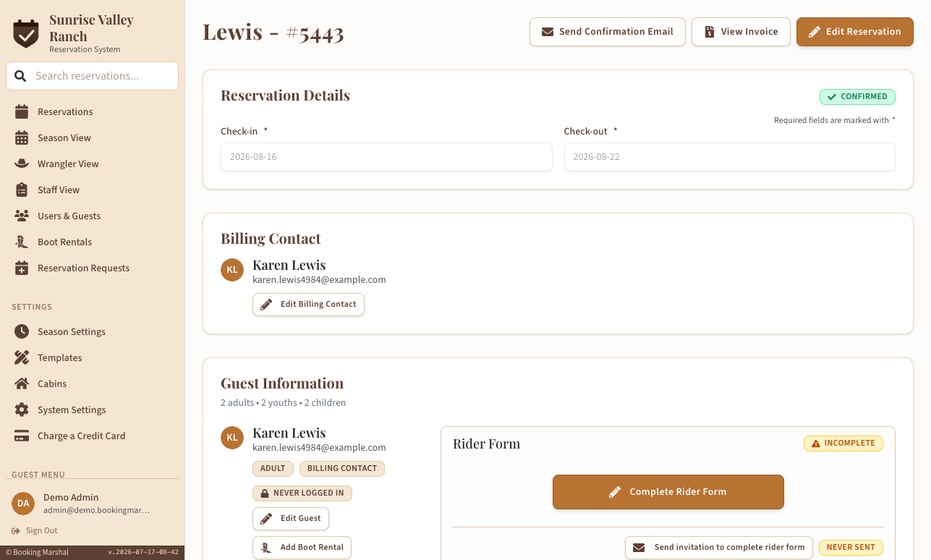Send Confirmation Email button
Viewport: 931px width, 560px height.
click(x=608, y=32)
